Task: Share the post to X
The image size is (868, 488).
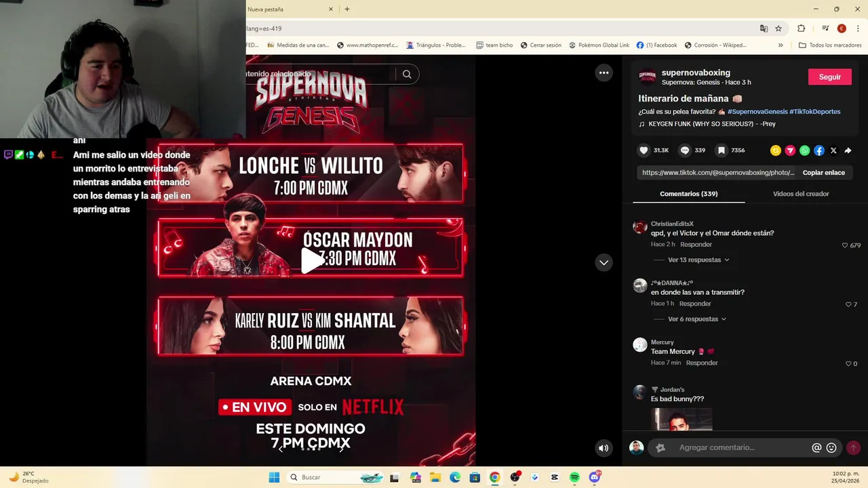Action: 833,150
